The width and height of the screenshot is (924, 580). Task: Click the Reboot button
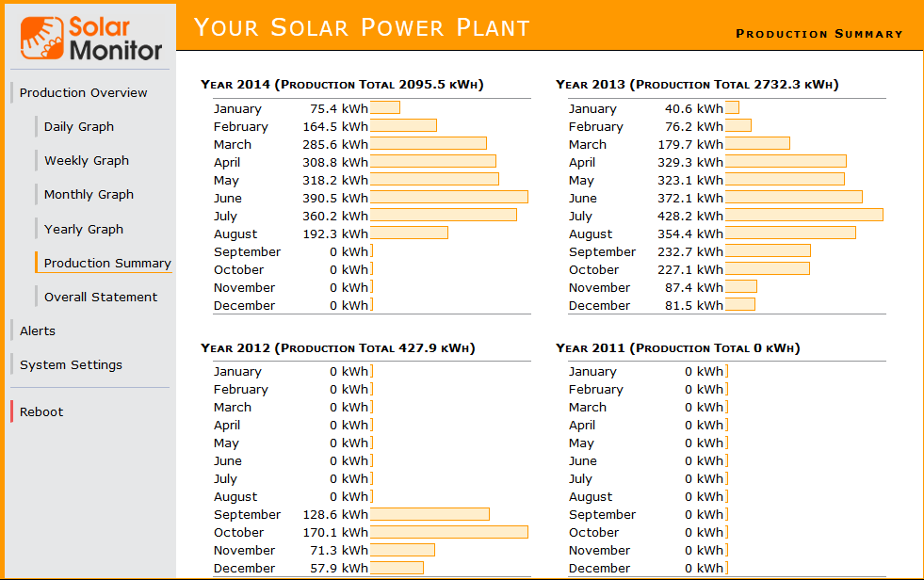(41, 411)
